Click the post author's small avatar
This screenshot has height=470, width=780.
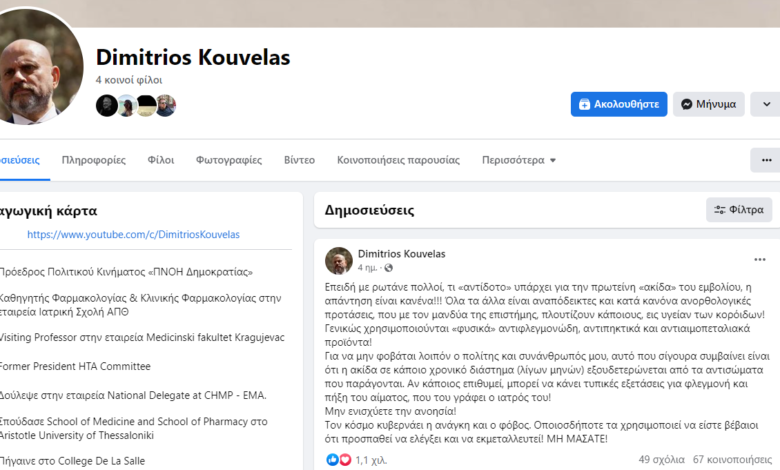339,261
